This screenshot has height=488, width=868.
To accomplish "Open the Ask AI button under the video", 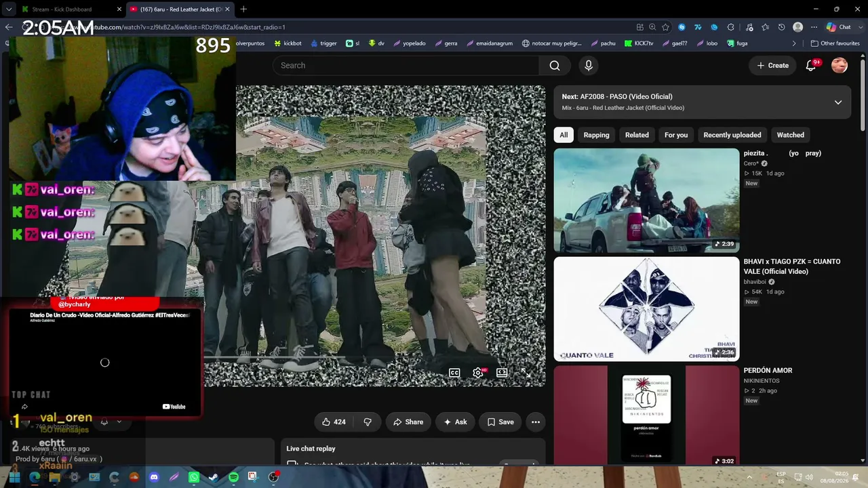I will pos(455,422).
